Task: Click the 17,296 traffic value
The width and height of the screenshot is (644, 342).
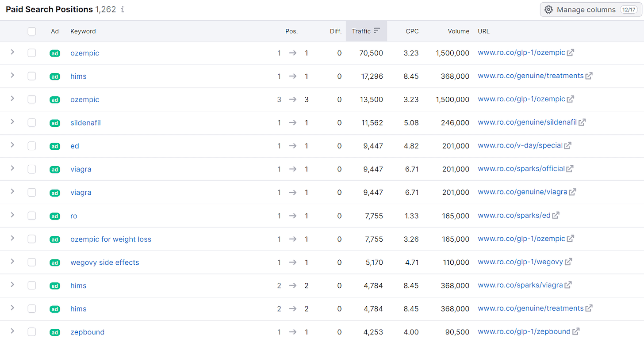Action: [x=372, y=76]
